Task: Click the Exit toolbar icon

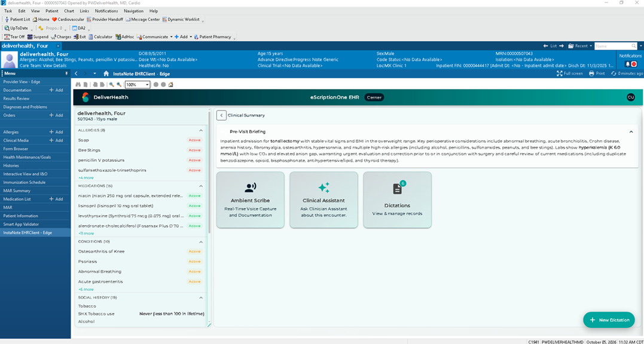Action: (x=80, y=37)
